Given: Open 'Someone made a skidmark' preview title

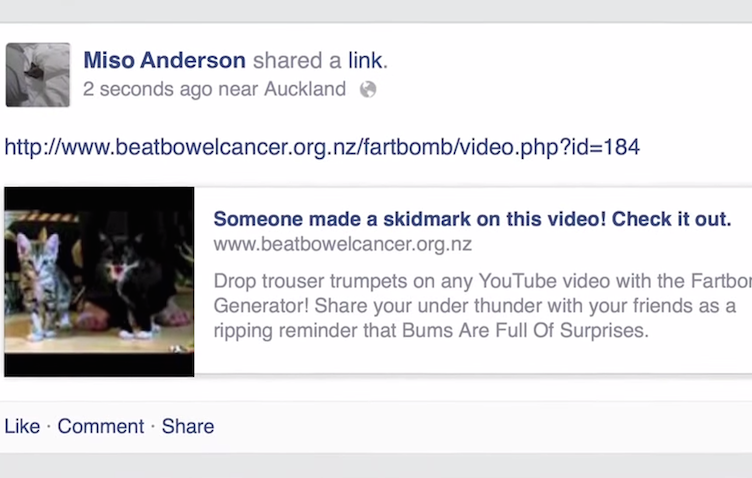Looking at the screenshot, I should [472, 219].
